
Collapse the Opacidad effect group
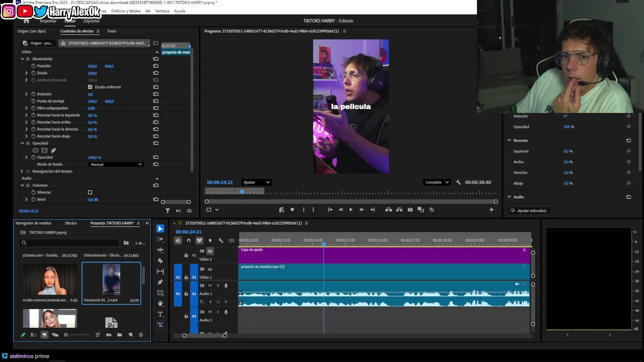click(x=22, y=143)
